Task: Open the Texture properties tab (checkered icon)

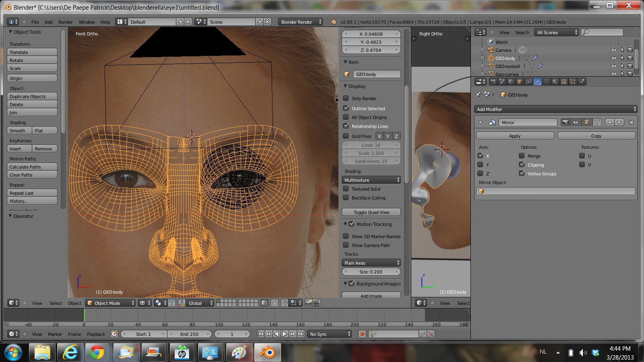Action: pyautogui.click(x=564, y=82)
